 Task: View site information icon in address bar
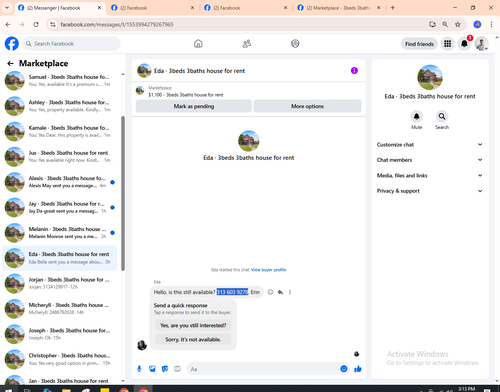[x=53, y=24]
